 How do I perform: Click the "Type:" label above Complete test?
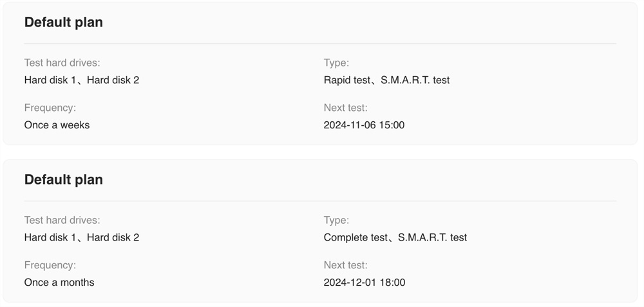(336, 220)
